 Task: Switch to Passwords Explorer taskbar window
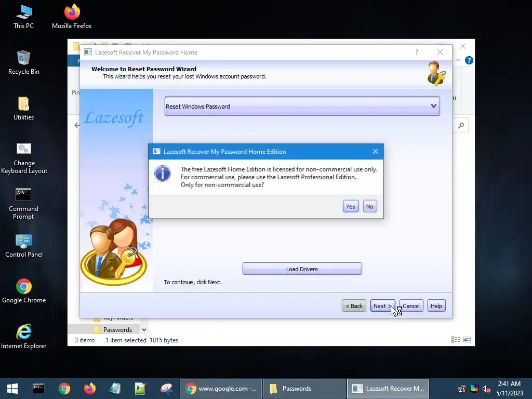pyautogui.click(x=304, y=389)
